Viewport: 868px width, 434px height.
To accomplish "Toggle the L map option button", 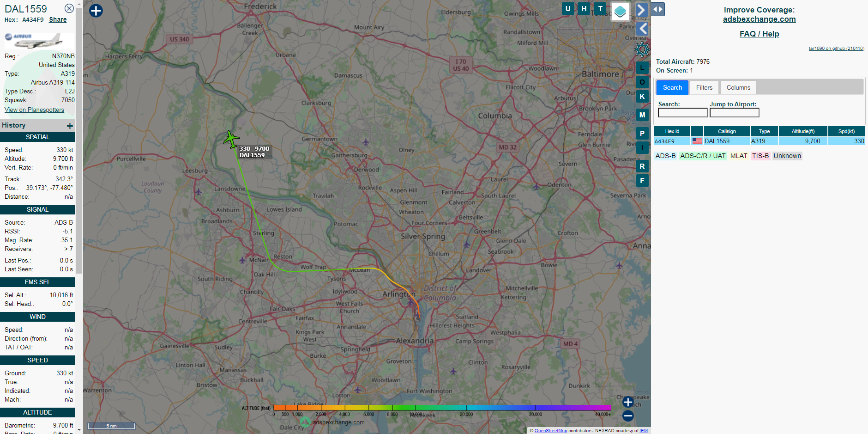I will pyautogui.click(x=642, y=67).
